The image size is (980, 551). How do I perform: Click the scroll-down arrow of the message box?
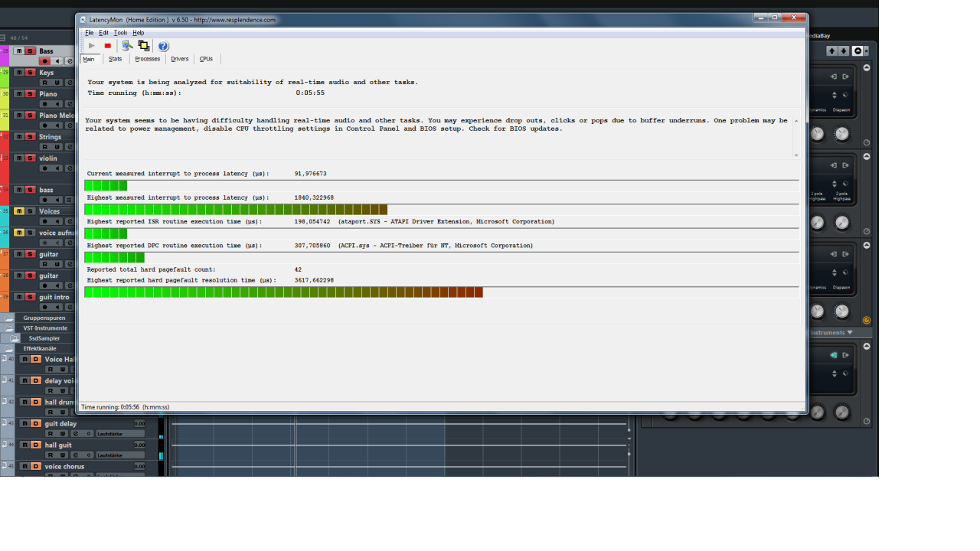point(796,155)
